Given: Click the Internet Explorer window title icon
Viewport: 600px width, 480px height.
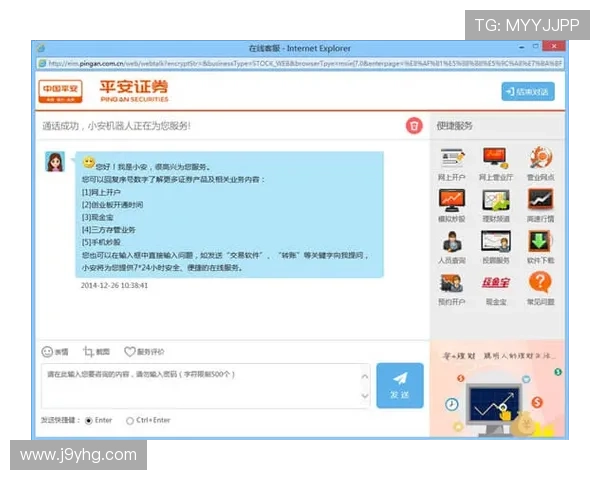Looking at the screenshot, I should pyautogui.click(x=41, y=48).
